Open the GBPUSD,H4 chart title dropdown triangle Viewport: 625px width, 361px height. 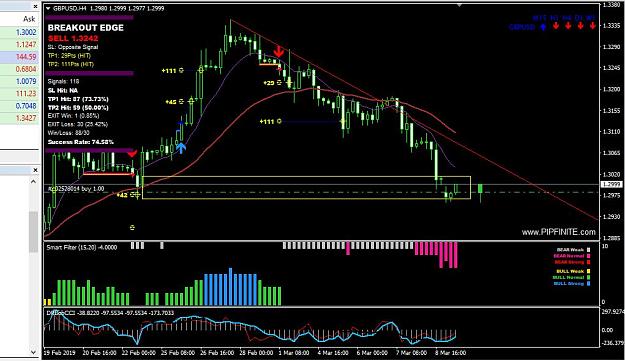click(48, 8)
